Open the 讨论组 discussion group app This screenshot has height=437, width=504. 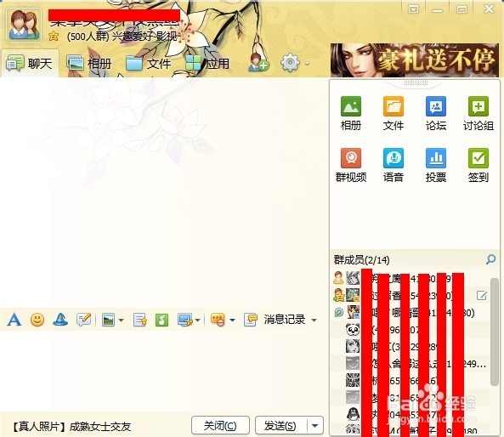pyautogui.click(x=479, y=113)
